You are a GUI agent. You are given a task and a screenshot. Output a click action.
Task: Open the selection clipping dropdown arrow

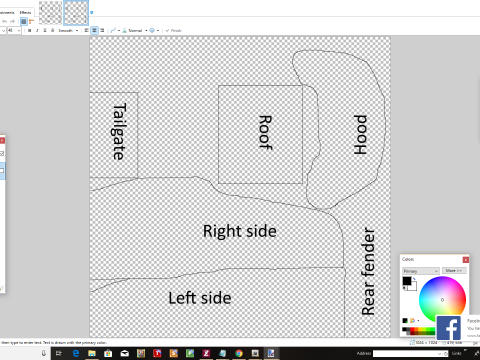[x=158, y=31]
